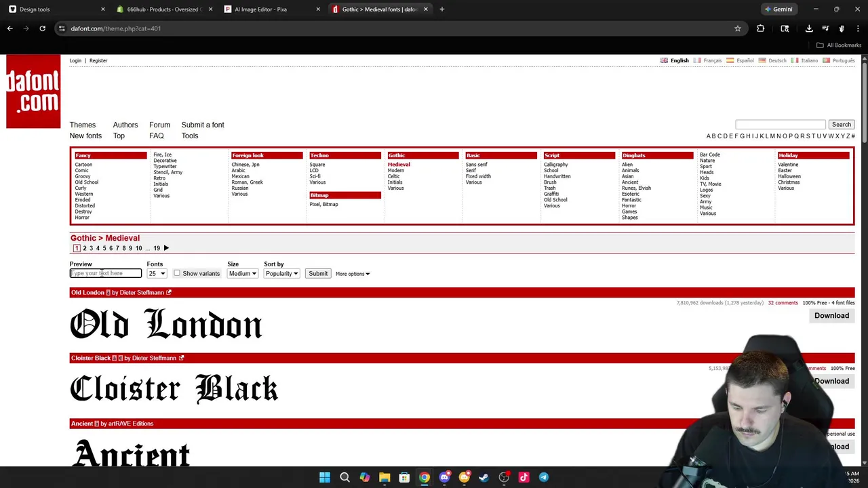
Task: Open the Fonts per page dropdown
Action: 157,273
